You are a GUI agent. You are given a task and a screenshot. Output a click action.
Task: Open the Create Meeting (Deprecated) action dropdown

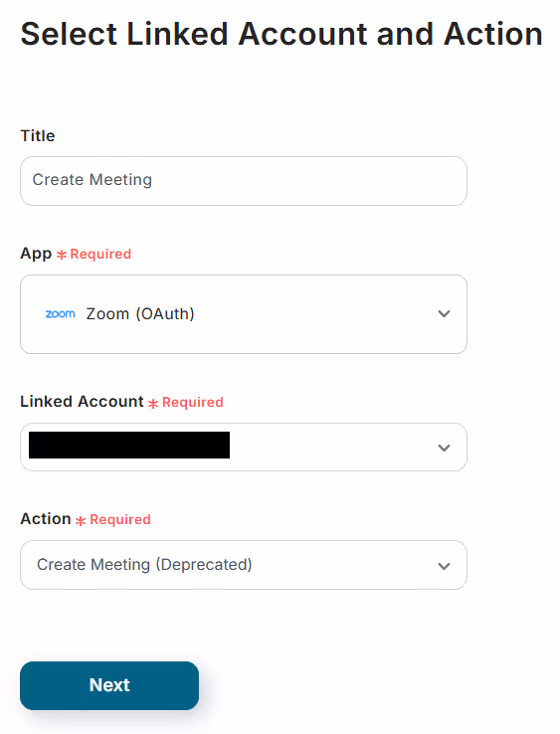pos(244,565)
